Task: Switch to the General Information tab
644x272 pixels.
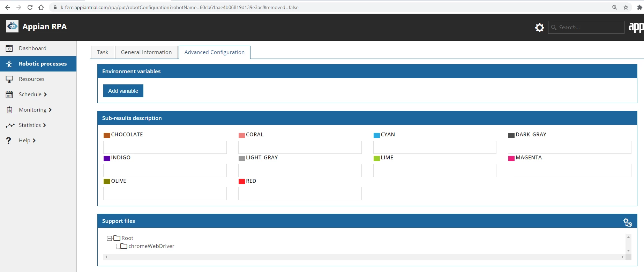Action: (146, 52)
